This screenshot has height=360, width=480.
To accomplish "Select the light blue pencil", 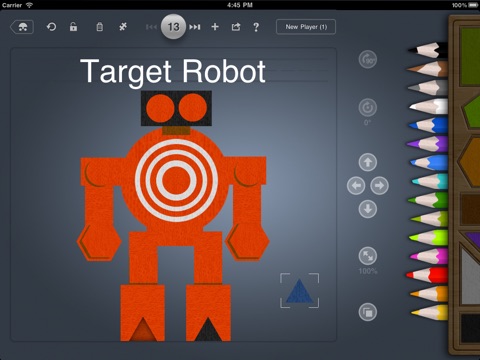I will 429,163.
